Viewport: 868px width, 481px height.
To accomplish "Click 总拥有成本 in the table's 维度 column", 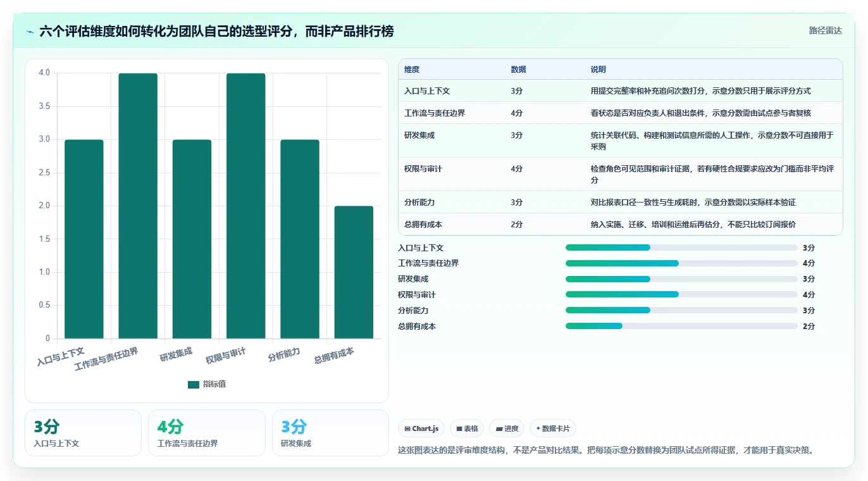I will 423,225.
